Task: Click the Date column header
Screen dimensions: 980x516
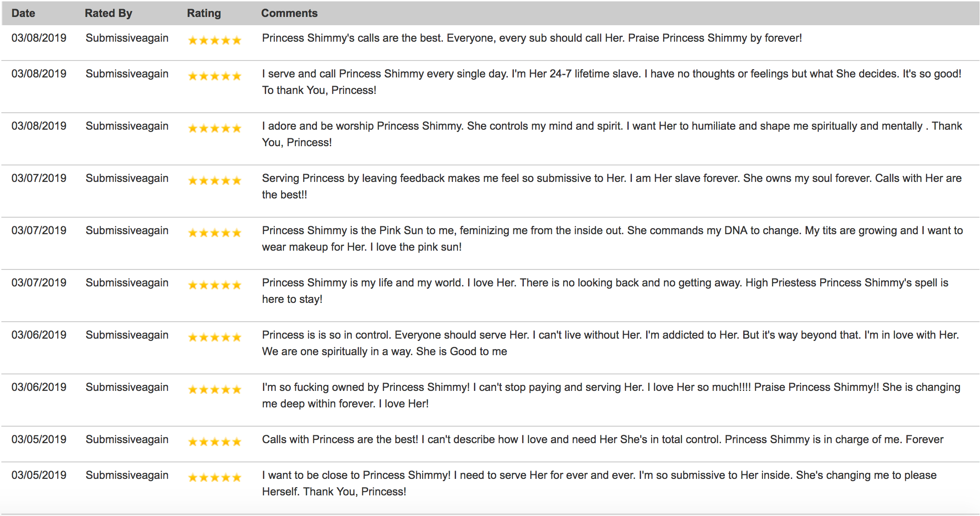Action: click(x=23, y=13)
